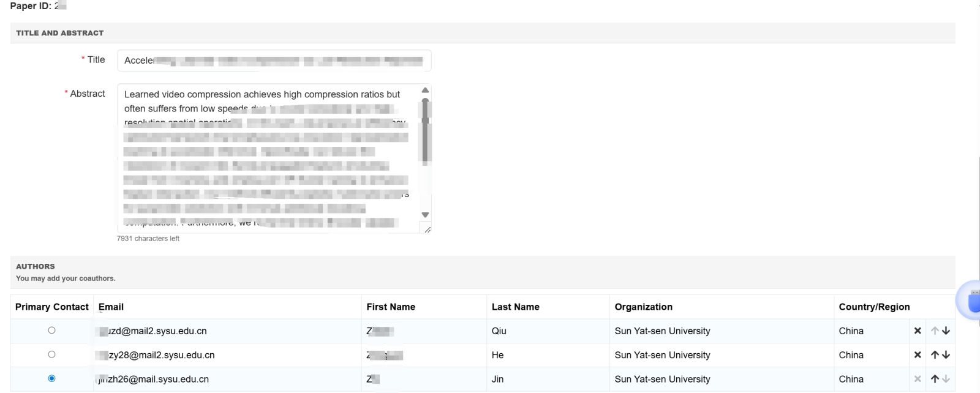Move author He down in order
980x393 pixels.
946,354
